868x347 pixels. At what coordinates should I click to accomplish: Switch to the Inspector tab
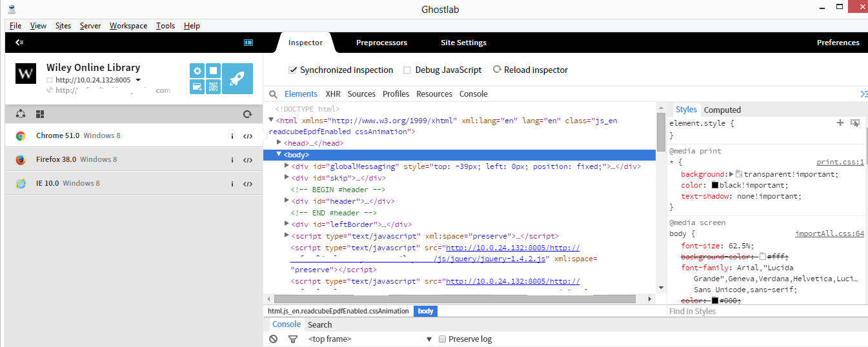[x=305, y=43]
